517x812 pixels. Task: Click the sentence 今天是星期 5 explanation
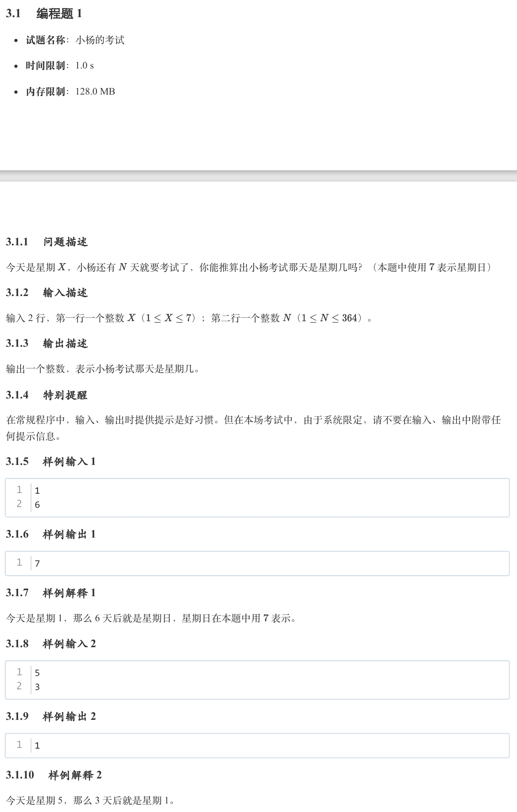(x=91, y=800)
